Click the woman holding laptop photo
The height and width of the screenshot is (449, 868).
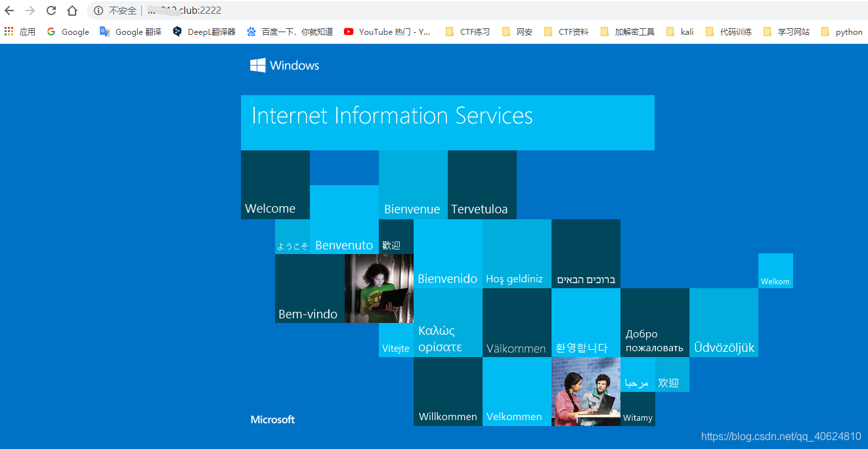[x=379, y=288]
